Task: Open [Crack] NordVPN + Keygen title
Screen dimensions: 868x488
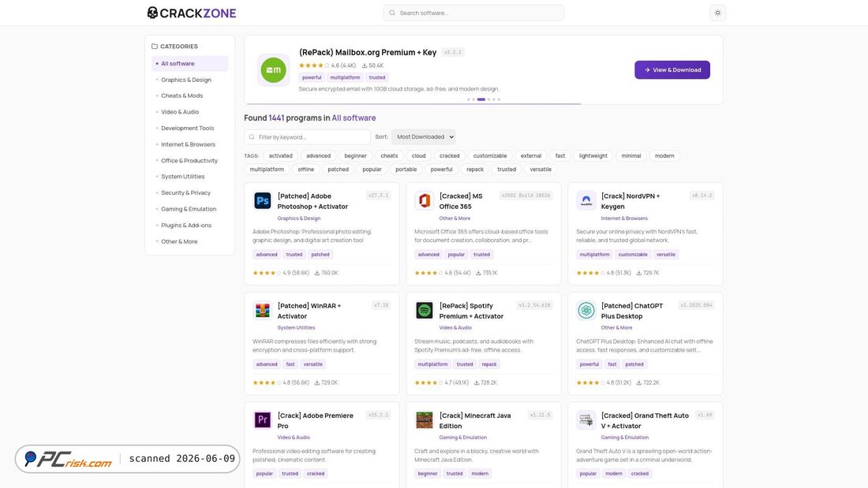Action: pyautogui.click(x=630, y=201)
